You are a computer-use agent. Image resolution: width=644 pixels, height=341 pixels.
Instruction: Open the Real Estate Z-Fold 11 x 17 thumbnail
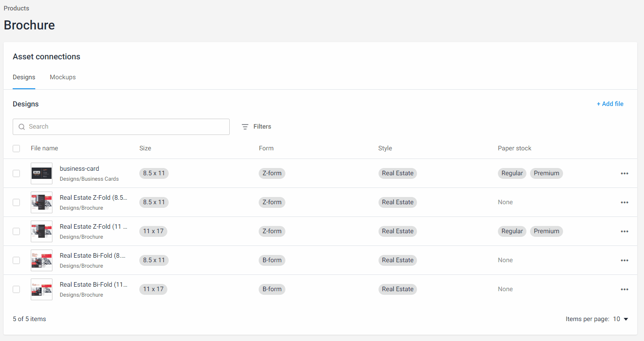click(42, 231)
